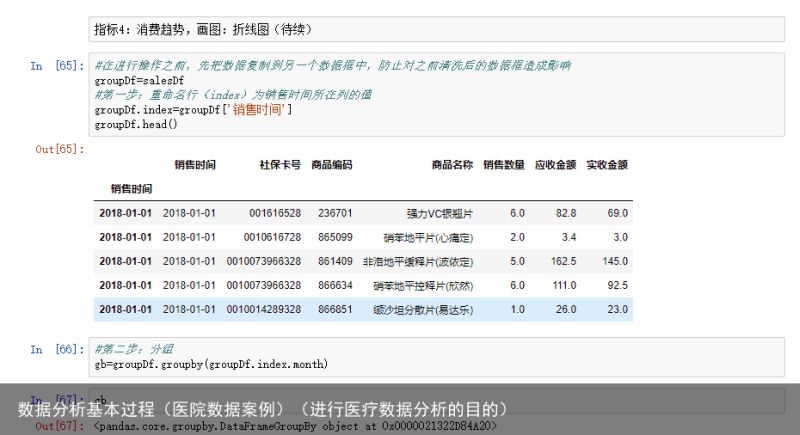The image size is (800, 435).
Task: Click the 销售时间 column header
Action: coord(195,165)
